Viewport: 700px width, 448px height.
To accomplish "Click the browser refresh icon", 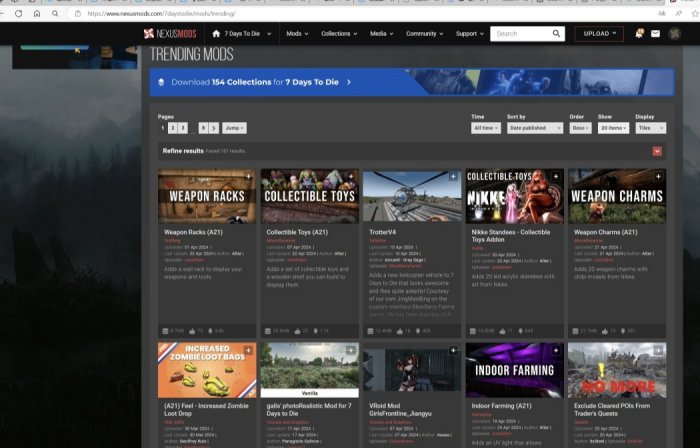I will point(18,13).
